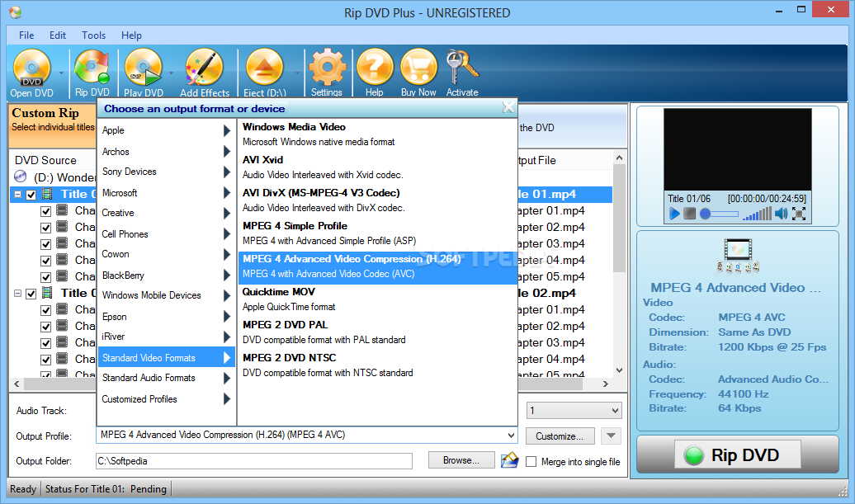Uncheck chapter checkbox on the first apter 03.mp4 row
Image resolution: width=855 pixels, height=504 pixels.
click(46, 244)
